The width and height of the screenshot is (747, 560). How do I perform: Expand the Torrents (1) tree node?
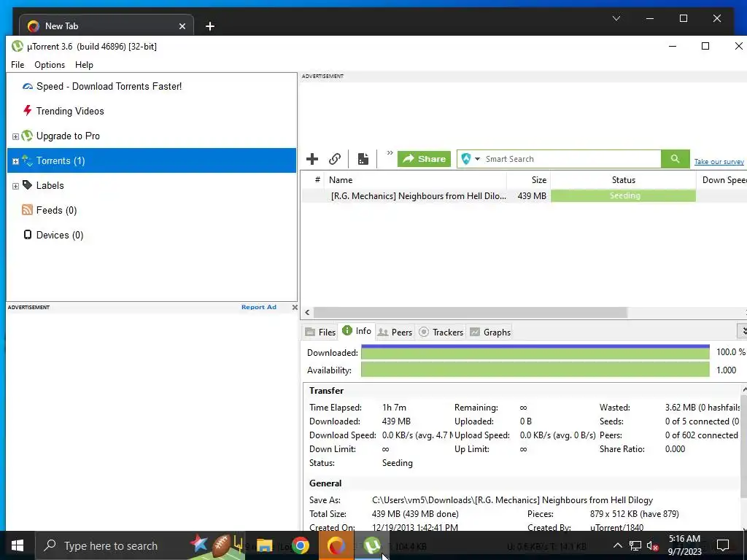15,161
